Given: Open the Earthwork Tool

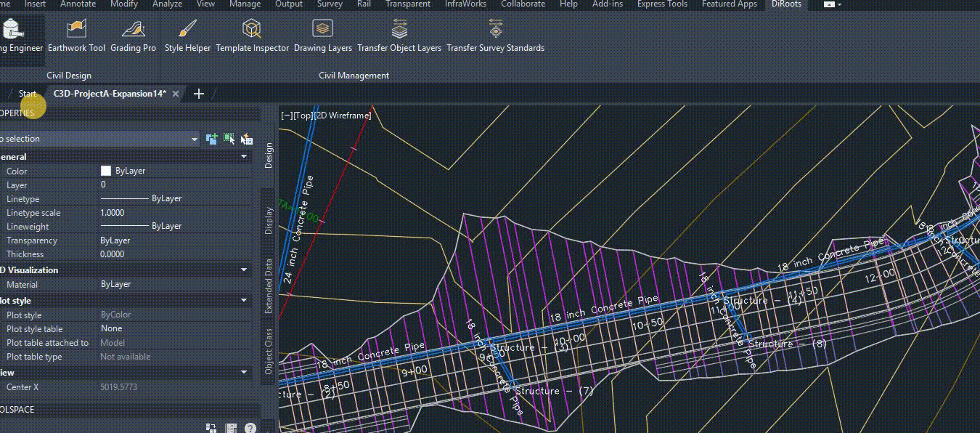Looking at the screenshot, I should point(76,35).
